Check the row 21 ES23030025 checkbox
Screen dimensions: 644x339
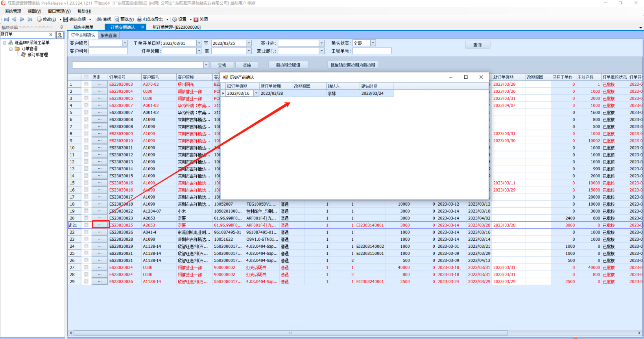tap(86, 225)
